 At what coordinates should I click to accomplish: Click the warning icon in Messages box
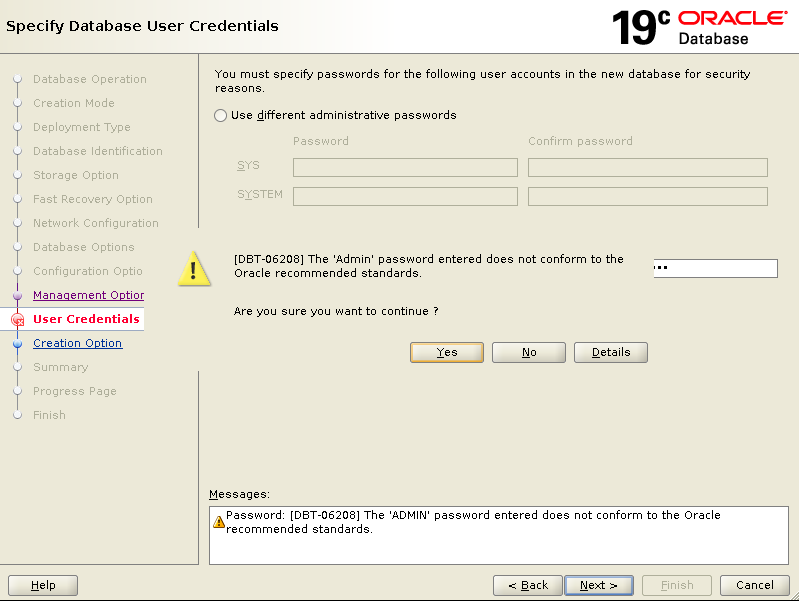point(219,522)
